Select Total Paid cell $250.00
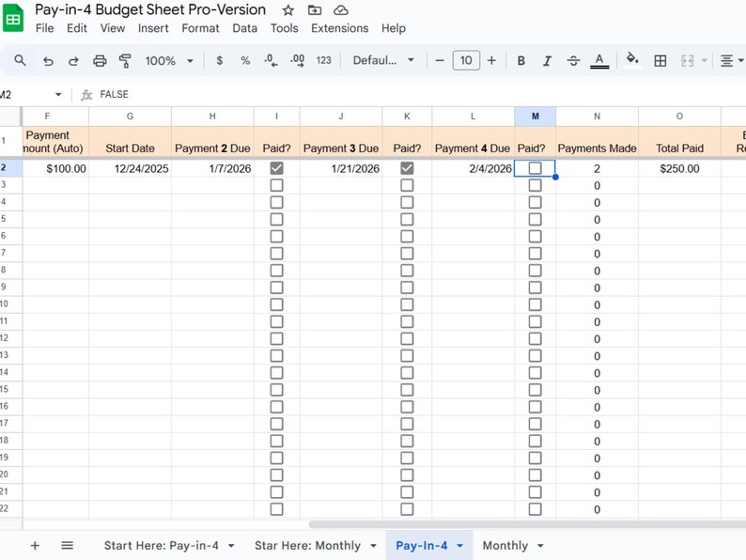This screenshot has height=560, width=746. pyautogui.click(x=679, y=168)
